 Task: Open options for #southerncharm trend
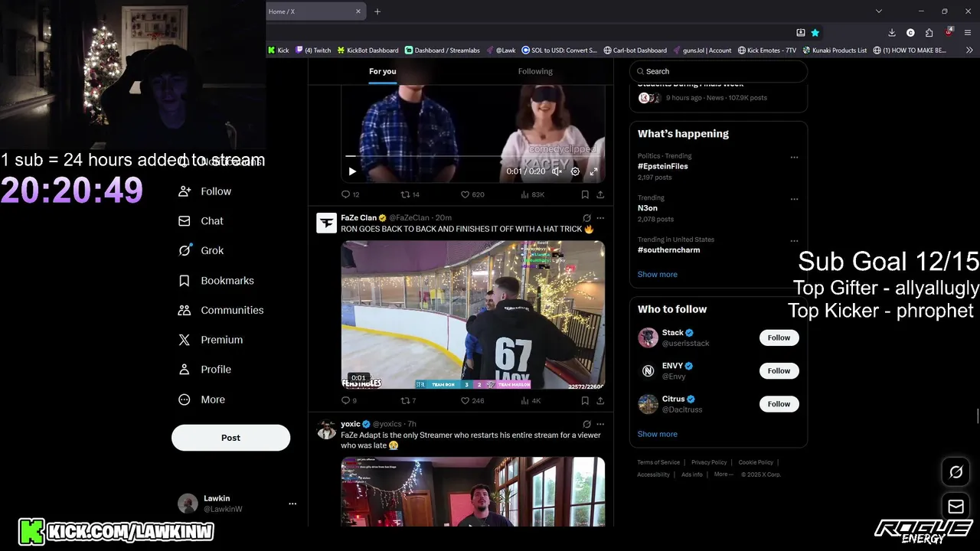(794, 241)
